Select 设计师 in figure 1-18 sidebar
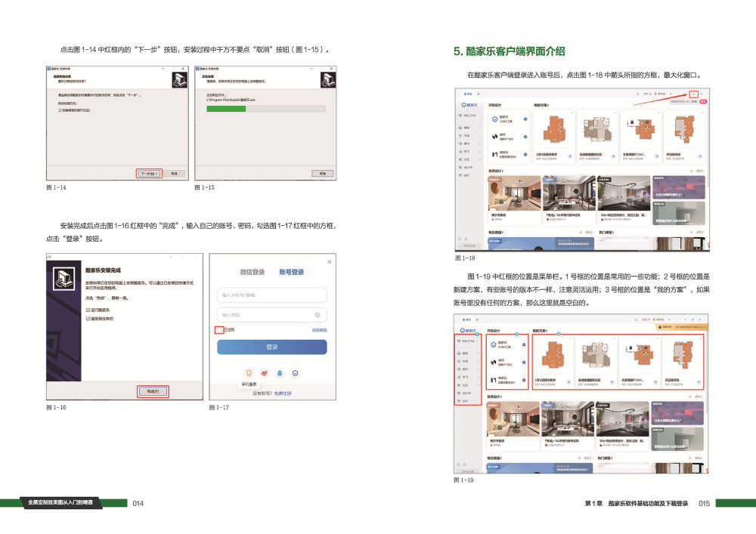The height and width of the screenshot is (534, 756). [x=464, y=168]
